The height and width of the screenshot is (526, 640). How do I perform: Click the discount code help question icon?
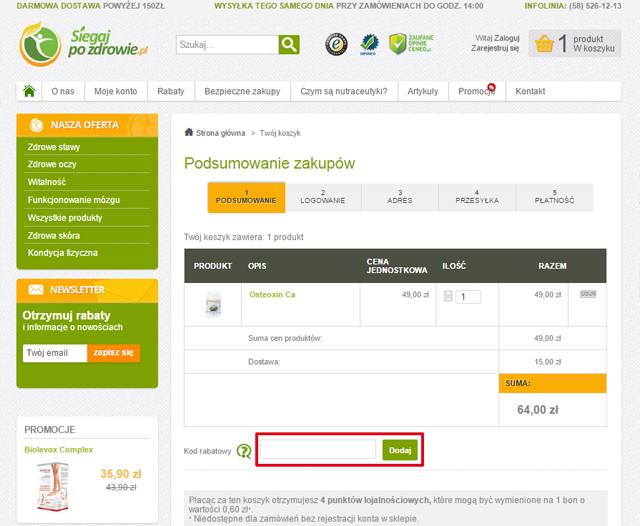pyautogui.click(x=244, y=451)
